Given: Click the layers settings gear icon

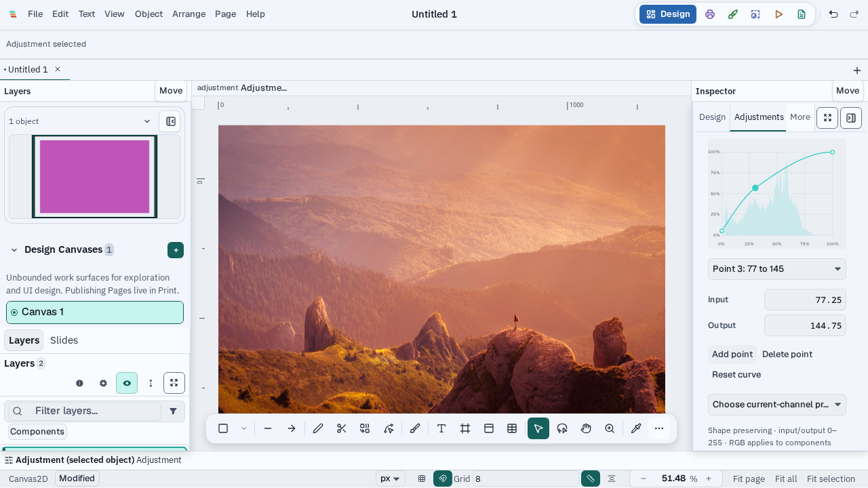Looking at the screenshot, I should point(103,383).
